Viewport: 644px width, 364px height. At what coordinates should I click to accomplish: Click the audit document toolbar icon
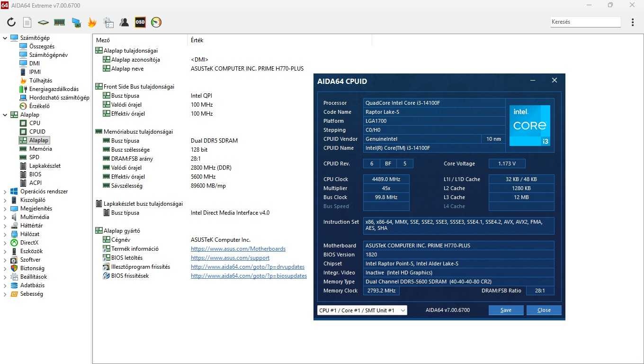108,22
